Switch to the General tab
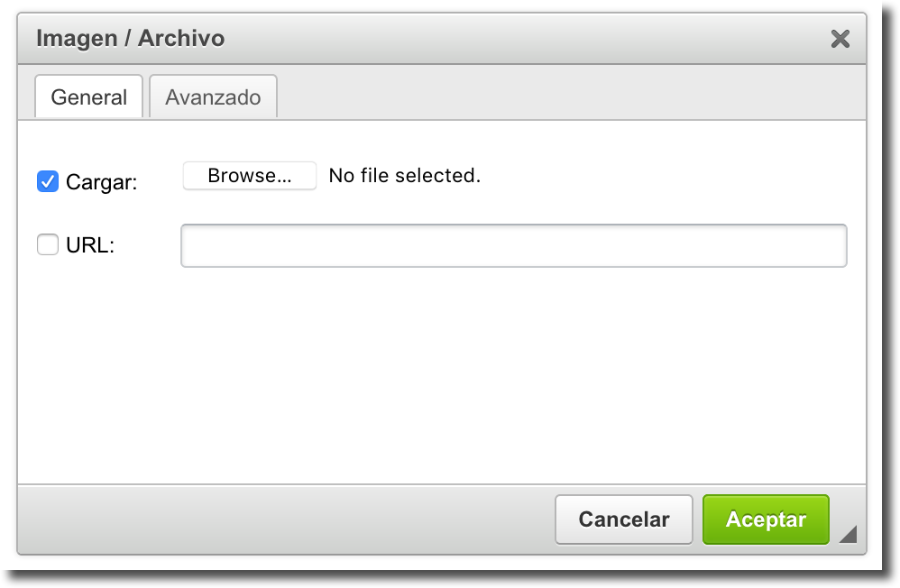This screenshot has width=900, height=588. coord(88,97)
